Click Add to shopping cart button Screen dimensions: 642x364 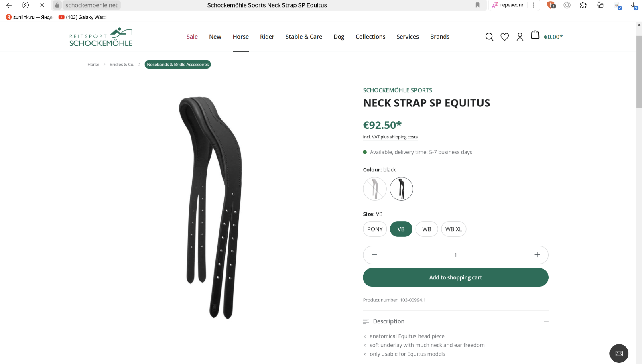[x=455, y=277]
